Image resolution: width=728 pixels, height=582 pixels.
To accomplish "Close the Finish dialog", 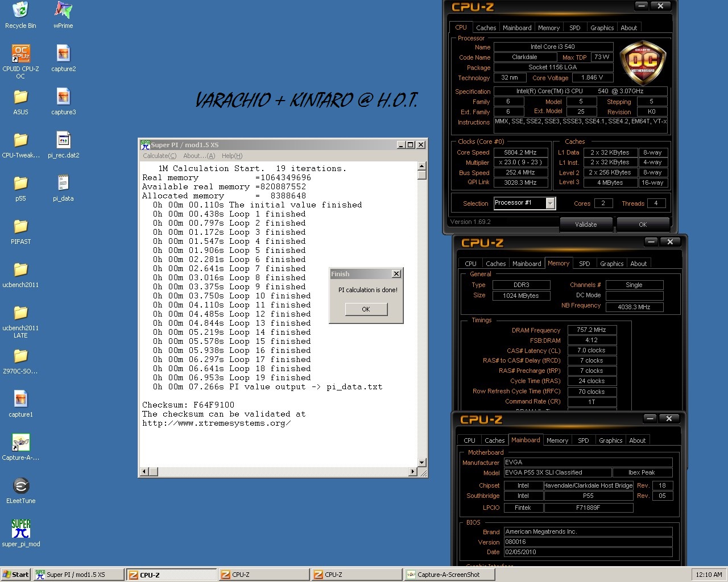I will tap(396, 274).
